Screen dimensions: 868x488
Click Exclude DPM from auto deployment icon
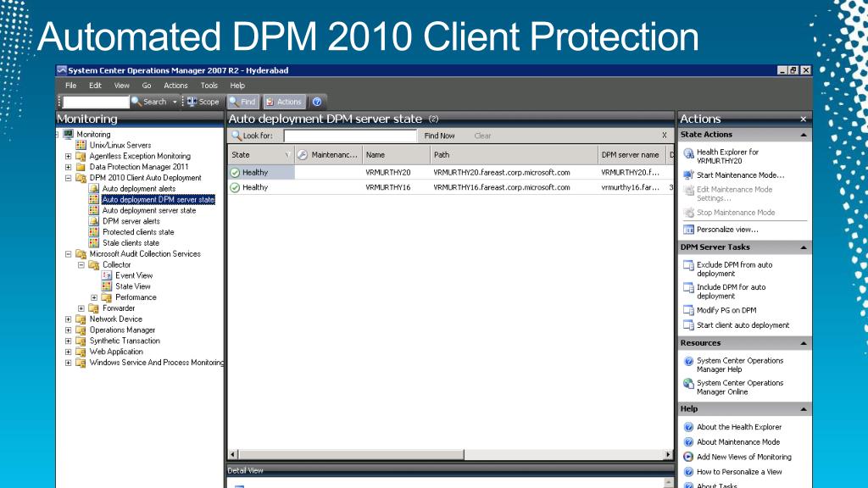coord(688,266)
